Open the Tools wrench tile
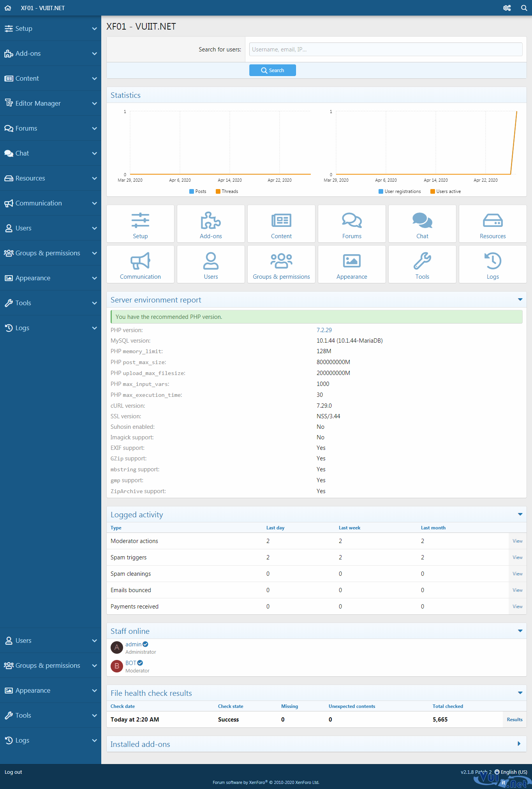 coord(422,264)
